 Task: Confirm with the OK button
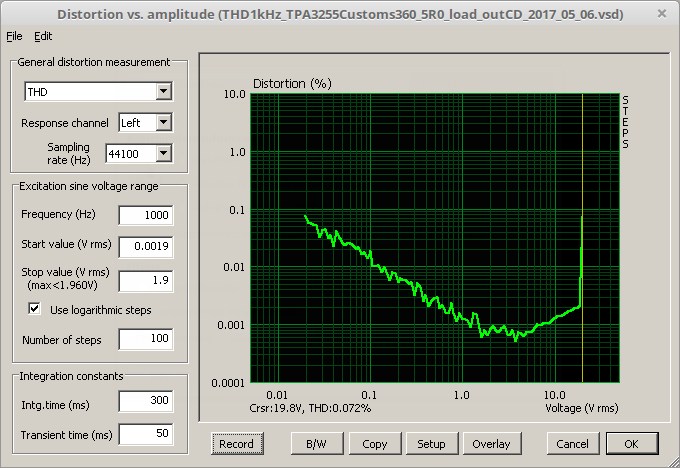[632, 444]
